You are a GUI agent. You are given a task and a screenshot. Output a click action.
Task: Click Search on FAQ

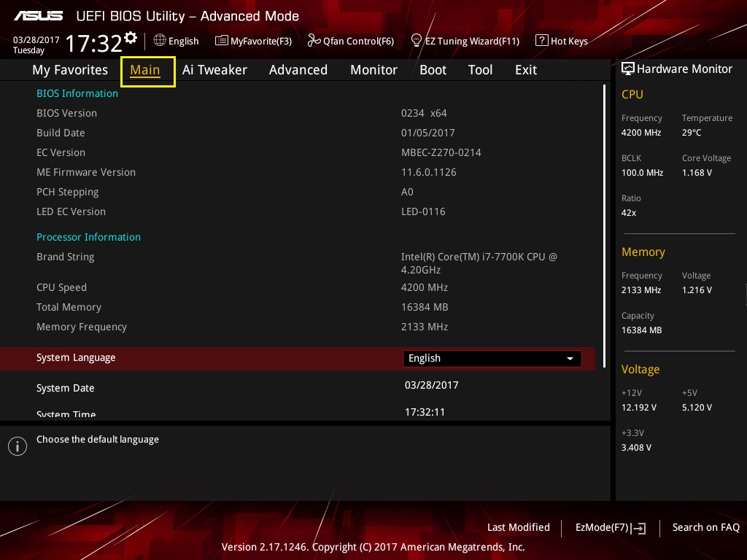[x=706, y=528]
